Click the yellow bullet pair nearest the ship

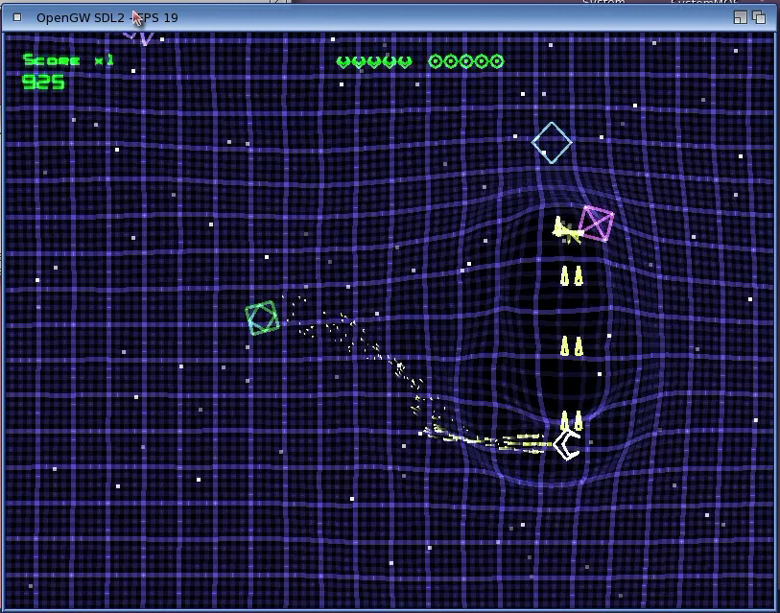click(571, 421)
